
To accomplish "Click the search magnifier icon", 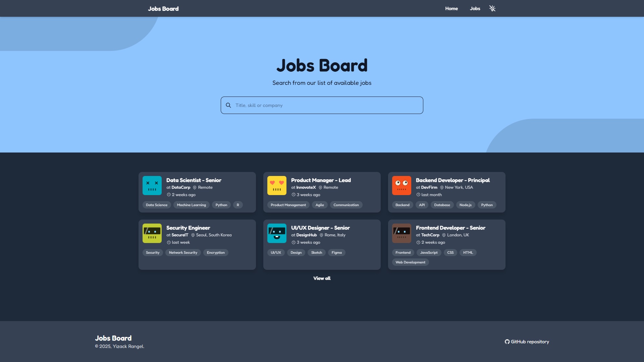I will point(228,105).
